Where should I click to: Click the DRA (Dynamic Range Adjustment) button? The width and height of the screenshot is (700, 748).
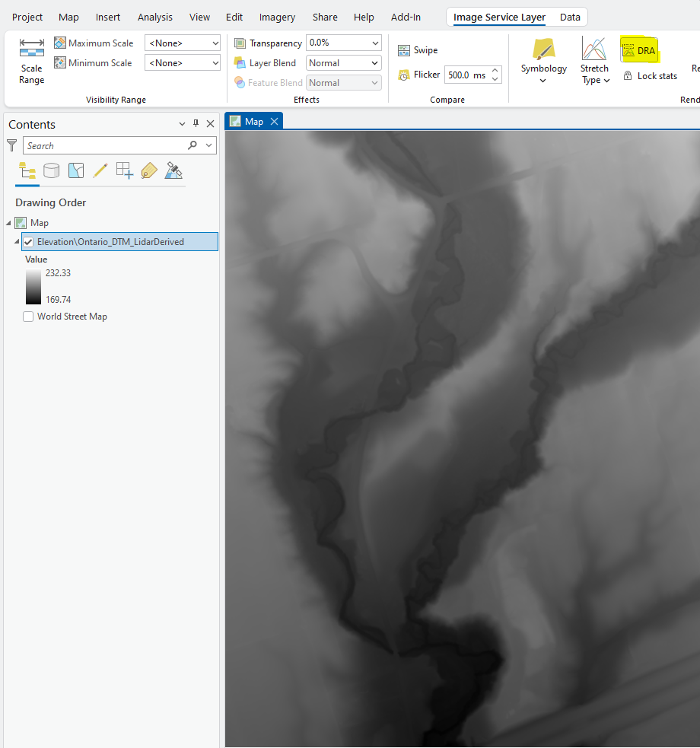[x=640, y=49]
